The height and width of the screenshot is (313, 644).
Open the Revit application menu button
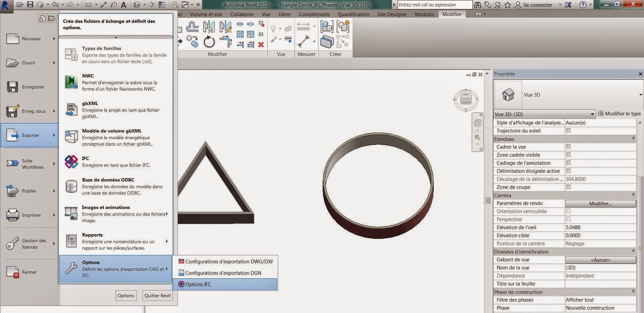pos(6,6)
